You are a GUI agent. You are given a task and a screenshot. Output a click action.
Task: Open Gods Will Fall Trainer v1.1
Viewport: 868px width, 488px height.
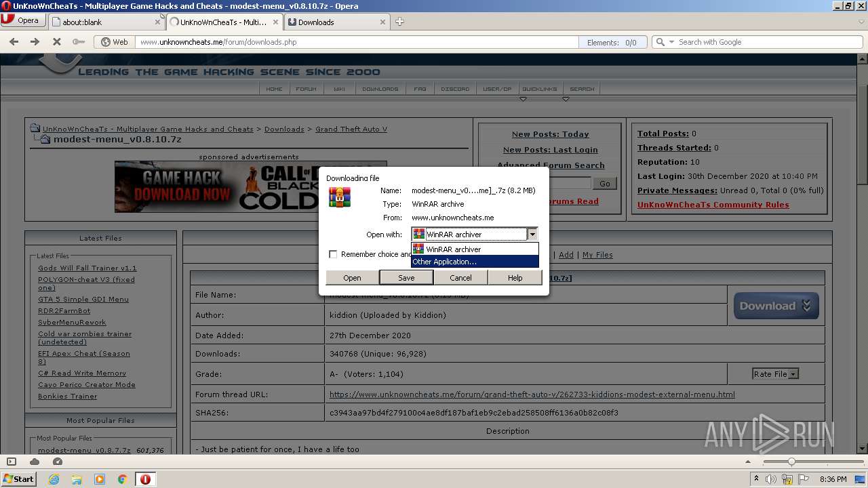(x=87, y=268)
